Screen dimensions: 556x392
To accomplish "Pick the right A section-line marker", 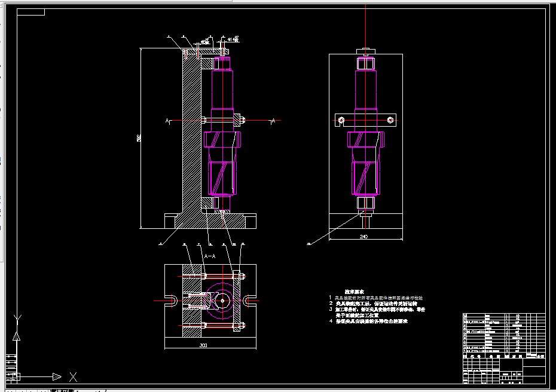I will click(273, 121).
